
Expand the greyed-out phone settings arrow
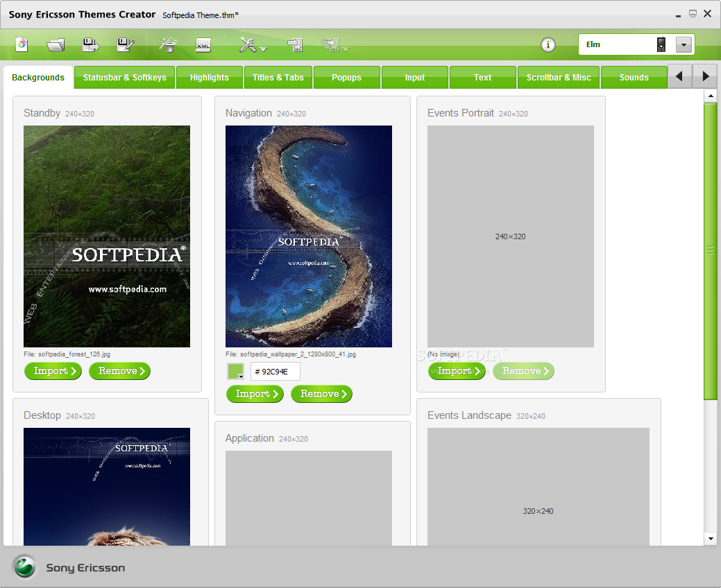(346, 49)
